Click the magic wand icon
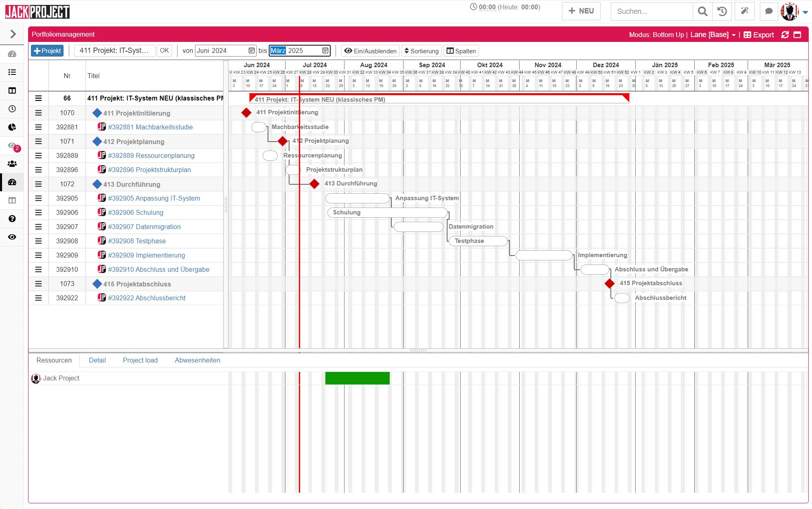Image resolution: width=812 pixels, height=509 pixels. click(744, 11)
